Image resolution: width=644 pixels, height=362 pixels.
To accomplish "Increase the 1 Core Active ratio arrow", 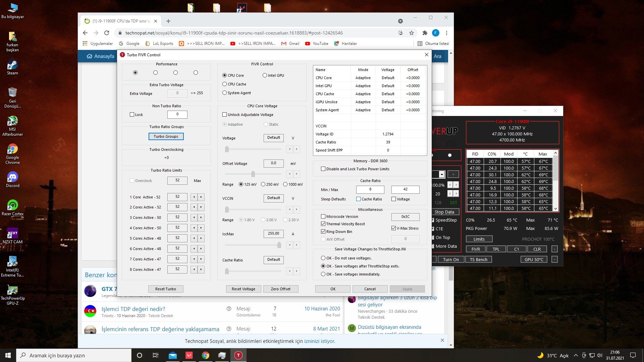I will click(x=201, y=197).
